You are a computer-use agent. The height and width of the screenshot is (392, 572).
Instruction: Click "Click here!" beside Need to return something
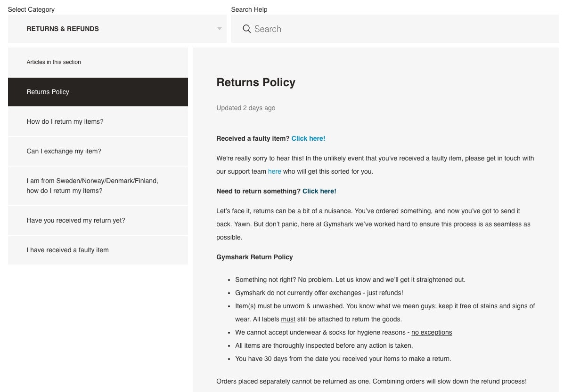(319, 191)
